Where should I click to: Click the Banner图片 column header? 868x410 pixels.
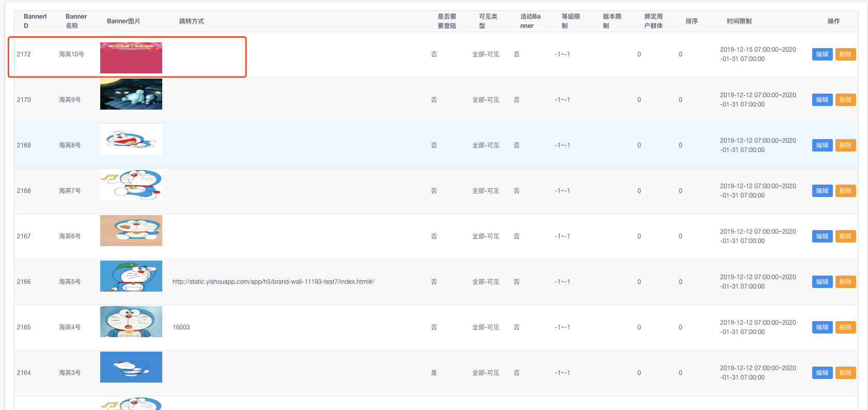123,21
